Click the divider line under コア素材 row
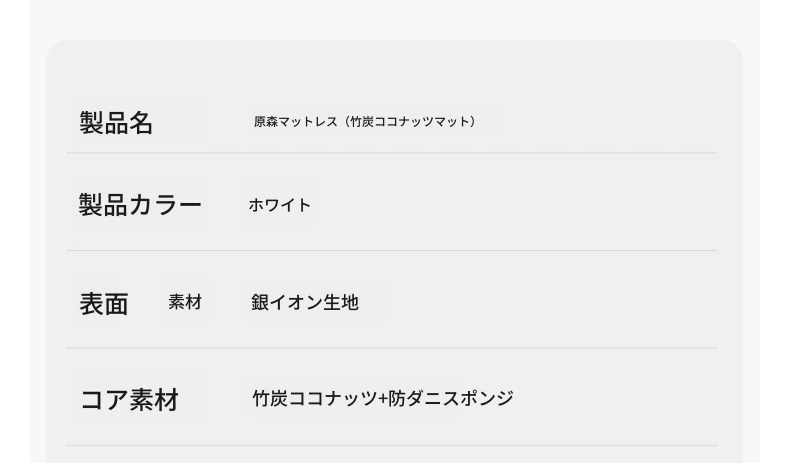Image resolution: width=790 pixels, height=463 pixels. [x=392, y=445]
